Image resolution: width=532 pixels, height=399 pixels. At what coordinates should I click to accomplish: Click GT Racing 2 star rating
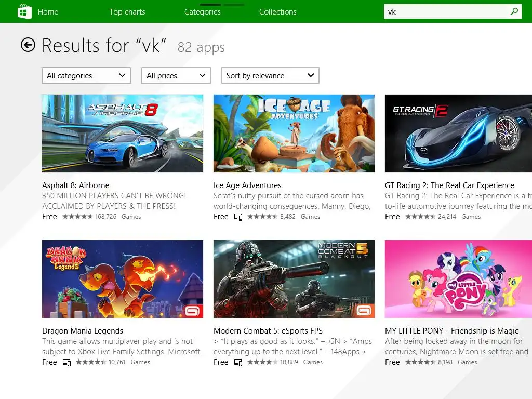coord(420,217)
